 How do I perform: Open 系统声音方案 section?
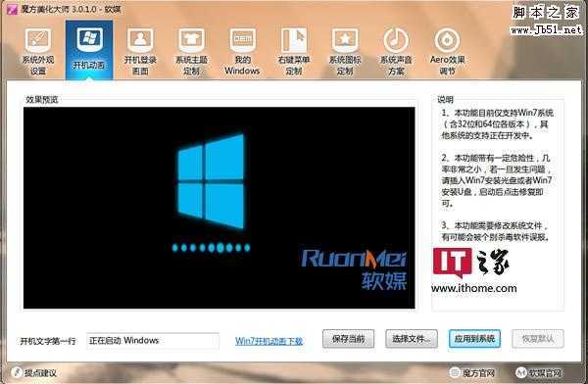click(396, 51)
